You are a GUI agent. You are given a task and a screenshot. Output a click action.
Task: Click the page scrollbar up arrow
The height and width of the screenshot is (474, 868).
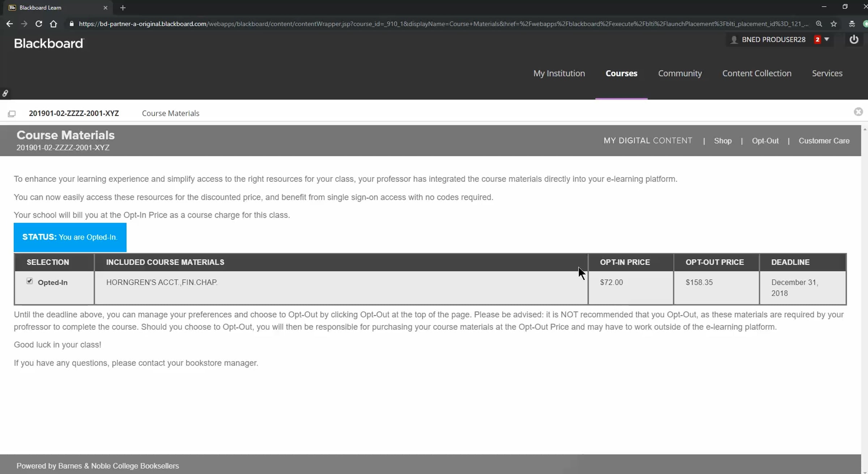tap(864, 129)
